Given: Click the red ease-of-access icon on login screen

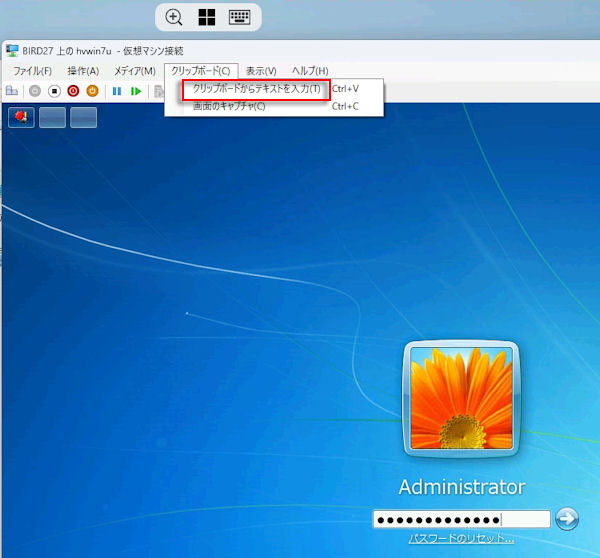Looking at the screenshot, I should 21,117.
